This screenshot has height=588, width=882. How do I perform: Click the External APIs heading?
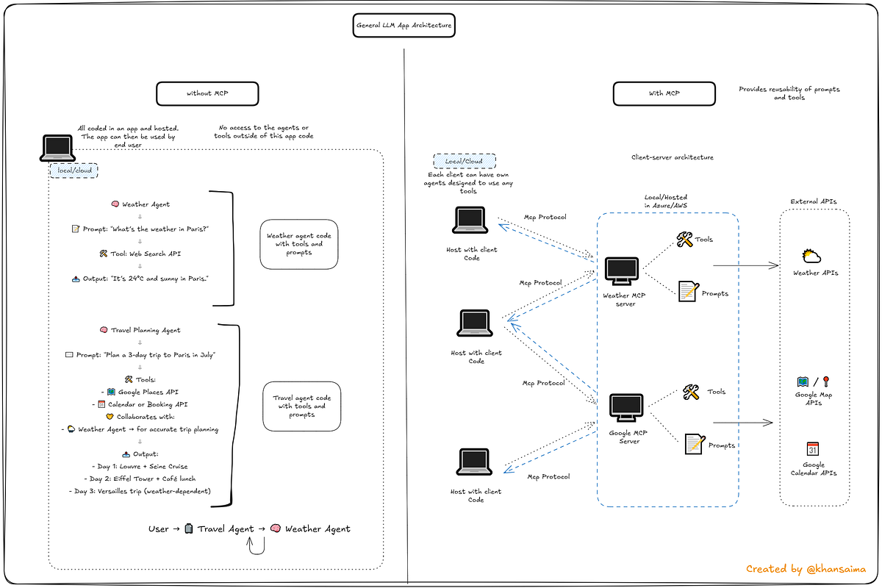pos(813,201)
